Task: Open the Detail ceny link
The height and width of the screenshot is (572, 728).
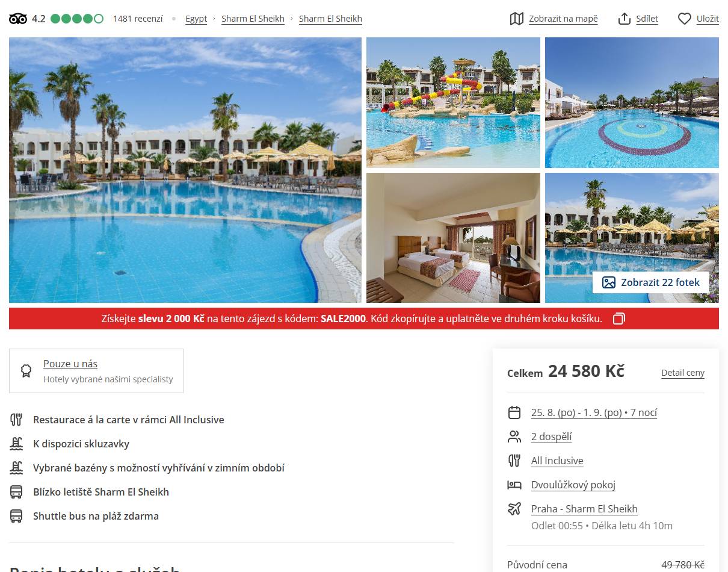Action: [683, 373]
